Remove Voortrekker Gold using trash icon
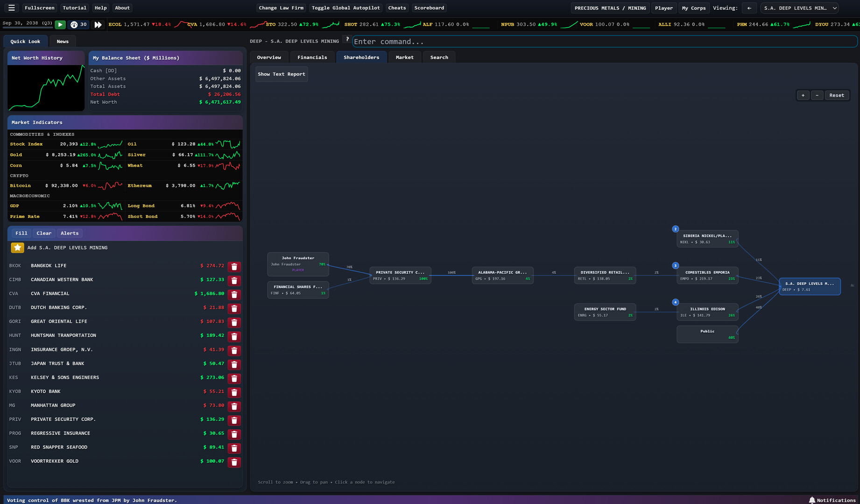 click(234, 462)
